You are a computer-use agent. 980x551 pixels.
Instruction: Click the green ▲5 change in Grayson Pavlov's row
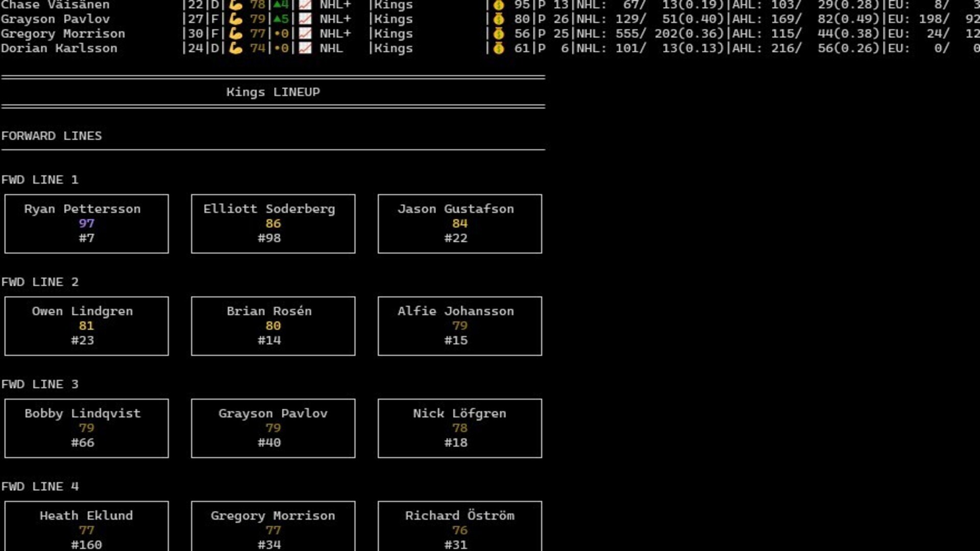tap(281, 19)
